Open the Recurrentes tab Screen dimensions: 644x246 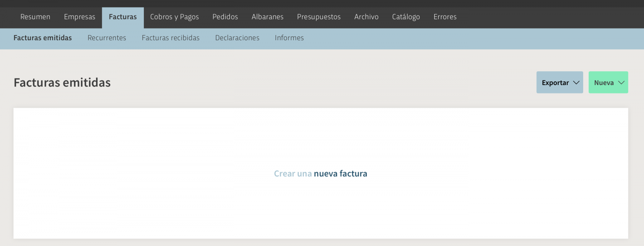(x=106, y=38)
